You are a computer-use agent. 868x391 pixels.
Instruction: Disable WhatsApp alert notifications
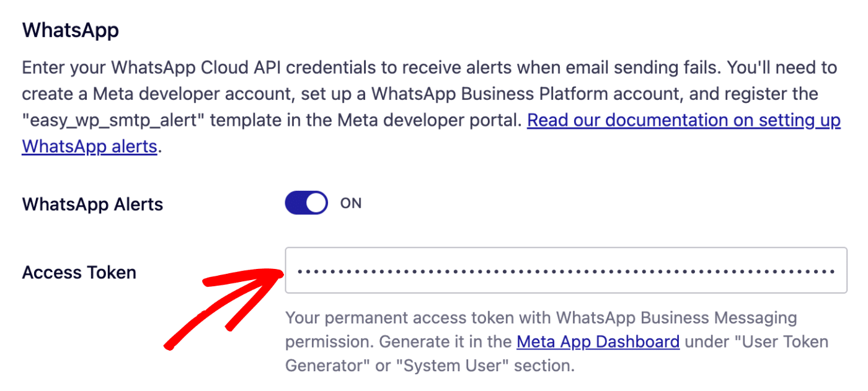click(306, 202)
